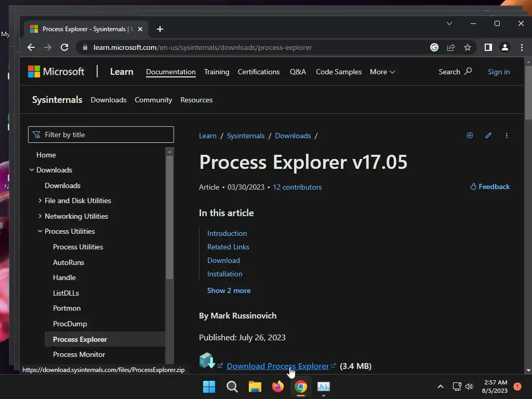532x399 pixels.
Task: Select ProcDump in the tree
Action: click(70, 324)
